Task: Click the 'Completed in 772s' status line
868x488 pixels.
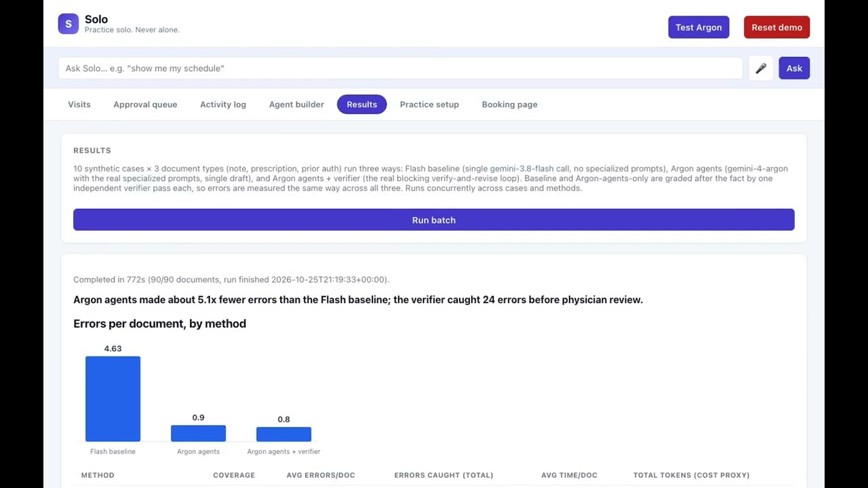Action: click(231, 279)
